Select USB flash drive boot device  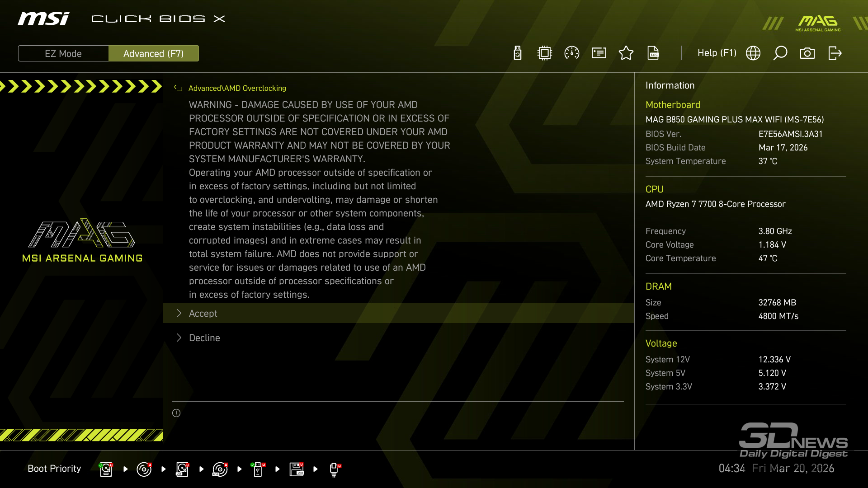(x=258, y=469)
